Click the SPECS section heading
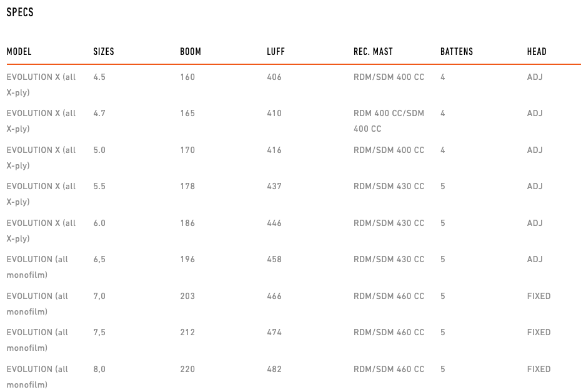This screenshot has width=581, height=392. pyautogui.click(x=20, y=12)
